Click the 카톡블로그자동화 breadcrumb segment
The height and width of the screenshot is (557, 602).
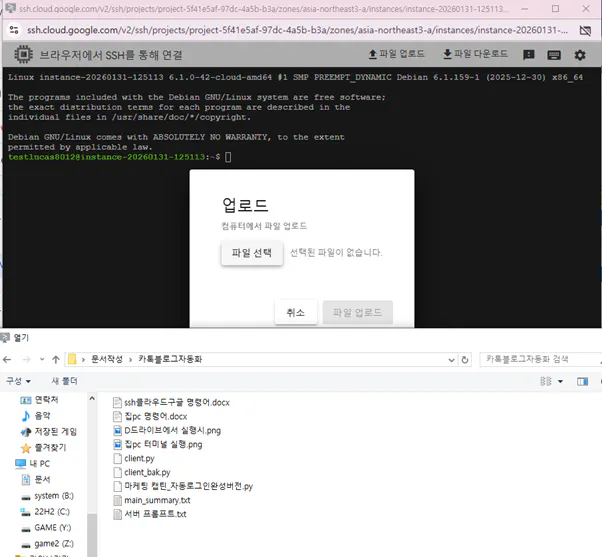tap(170, 359)
